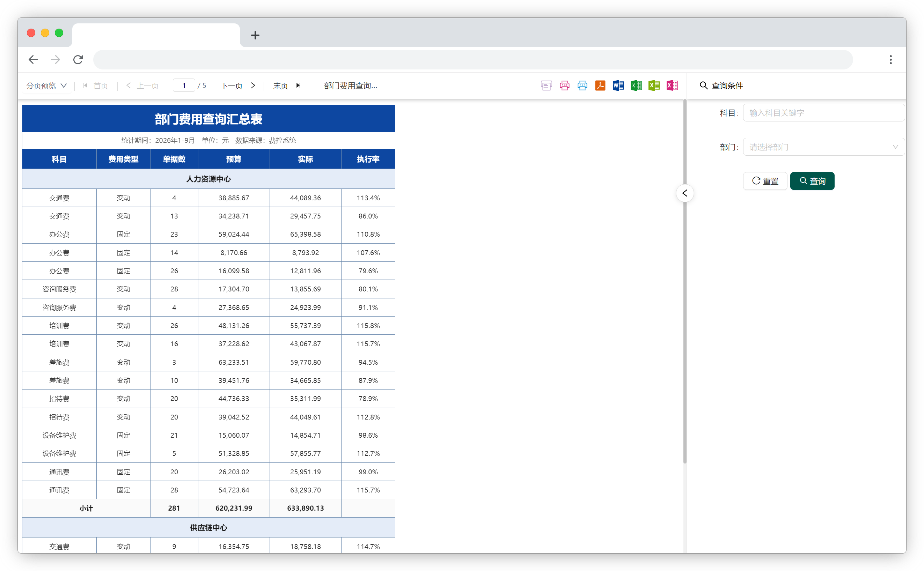Click the browser address bar
The image size is (924, 571).
click(472, 60)
